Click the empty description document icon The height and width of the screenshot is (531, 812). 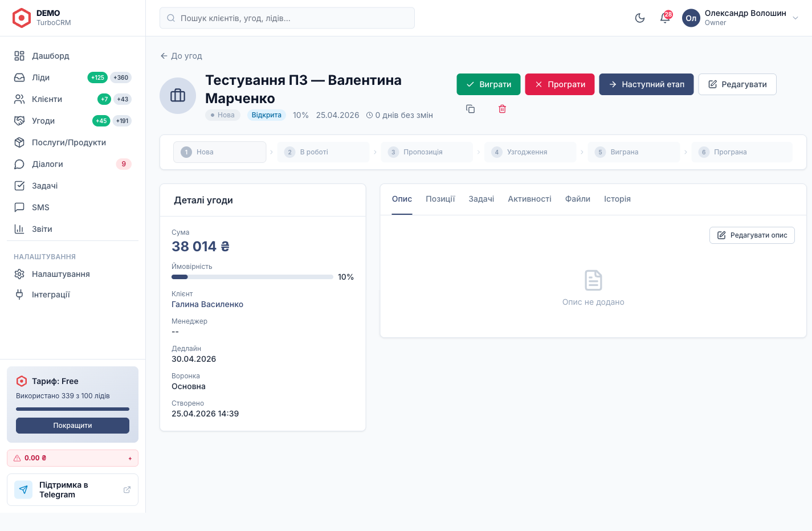[x=593, y=280]
